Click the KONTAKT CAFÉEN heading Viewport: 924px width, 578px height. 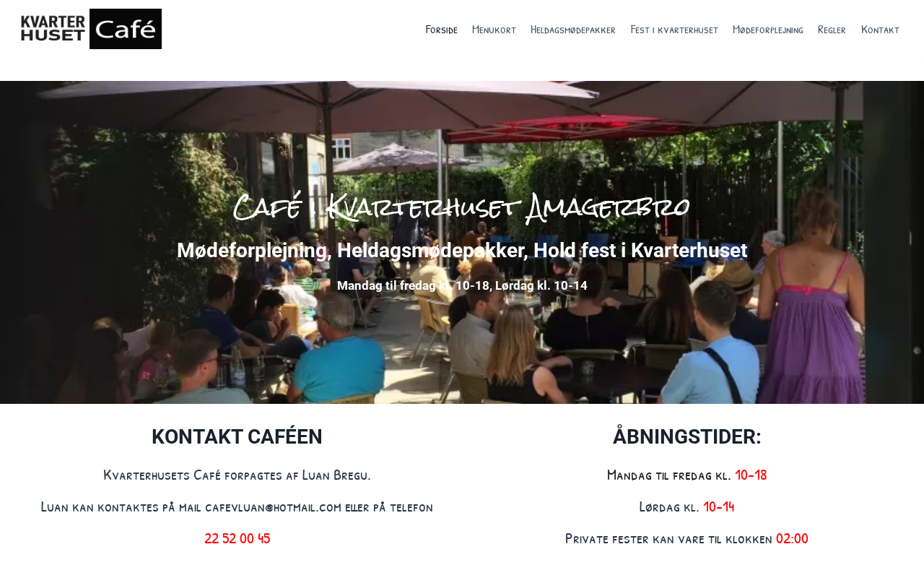coord(237,436)
